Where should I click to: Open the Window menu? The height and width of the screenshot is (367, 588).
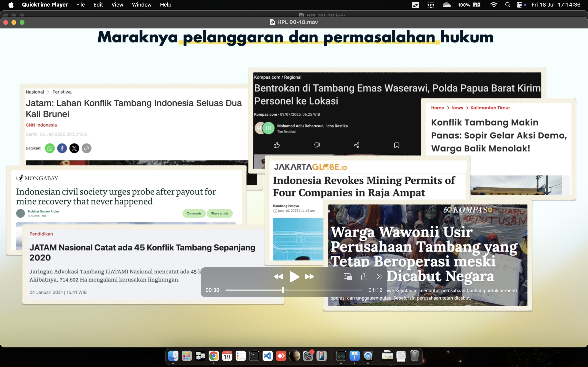[142, 5]
